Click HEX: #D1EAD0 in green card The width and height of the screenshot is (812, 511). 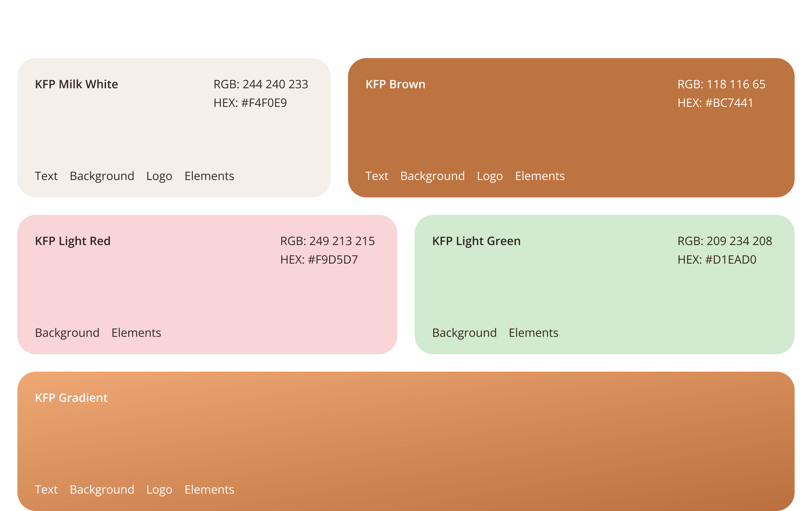[717, 260]
